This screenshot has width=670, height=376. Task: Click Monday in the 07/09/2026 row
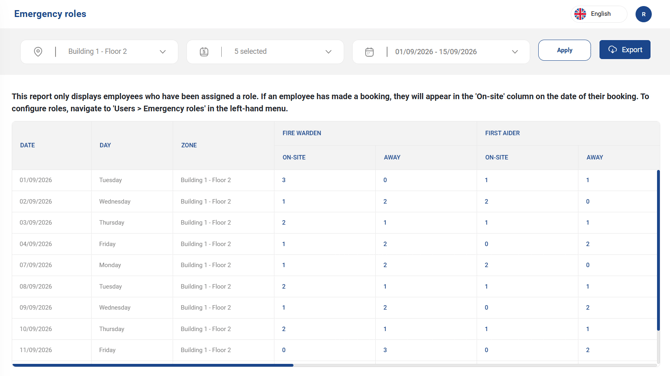tap(110, 265)
